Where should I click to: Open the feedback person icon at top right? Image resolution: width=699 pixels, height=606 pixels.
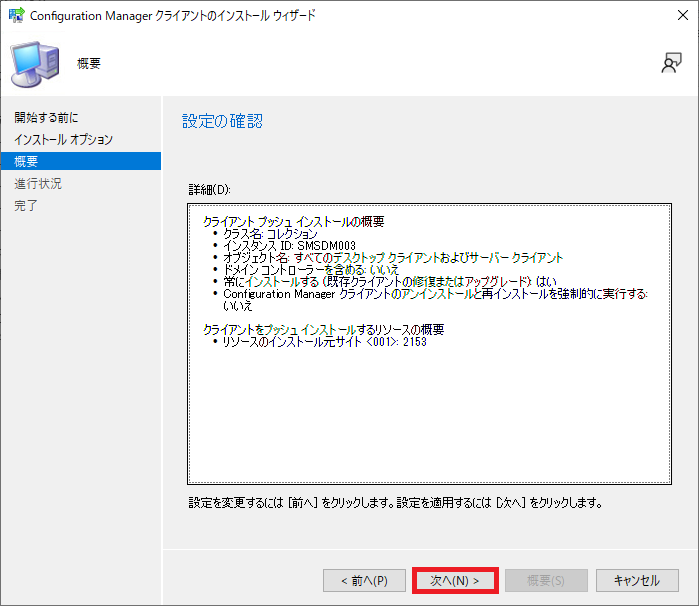click(x=671, y=63)
